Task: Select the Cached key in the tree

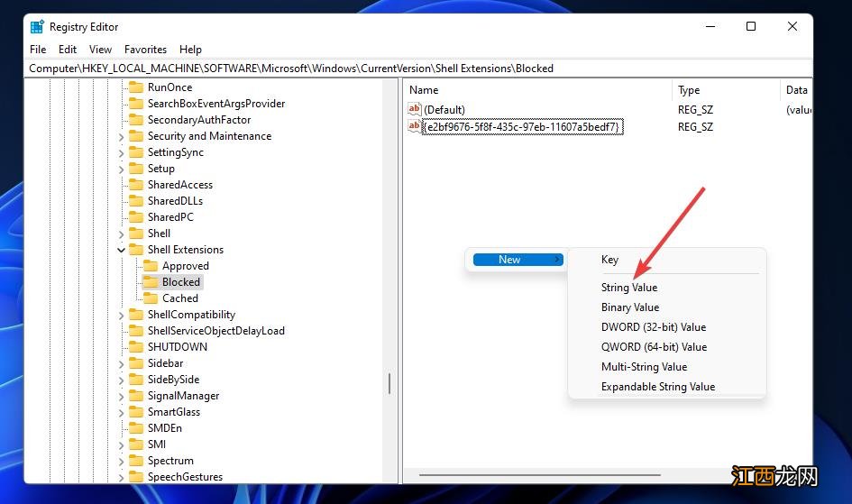Action: (x=179, y=298)
